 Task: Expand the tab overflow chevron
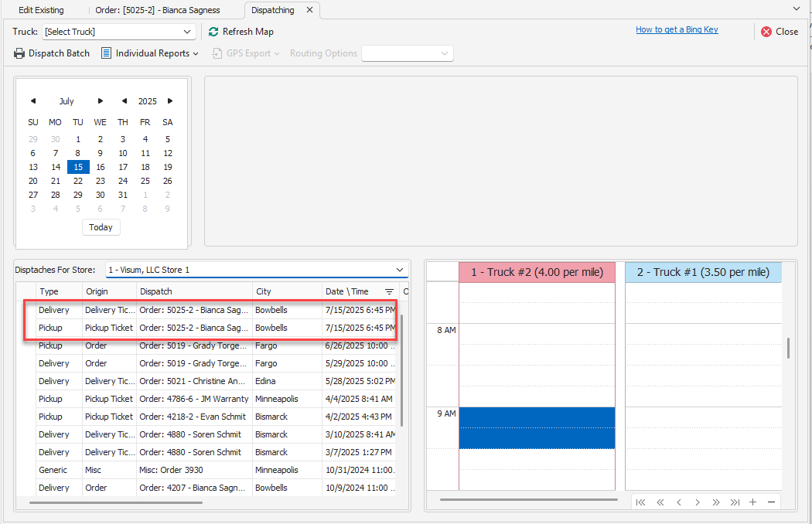pyautogui.click(x=797, y=9)
